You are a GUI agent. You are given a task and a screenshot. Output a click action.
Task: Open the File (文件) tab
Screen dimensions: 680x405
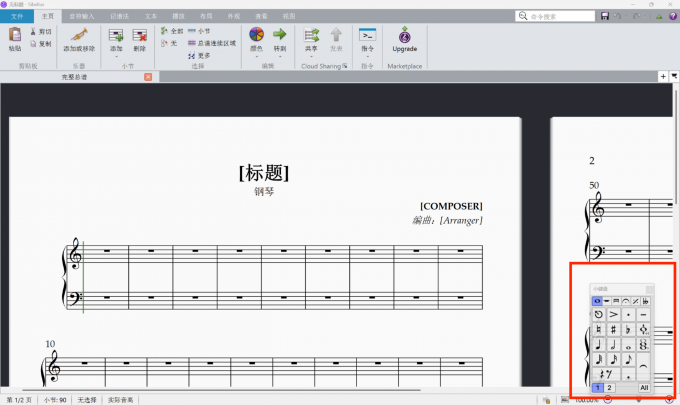17,16
